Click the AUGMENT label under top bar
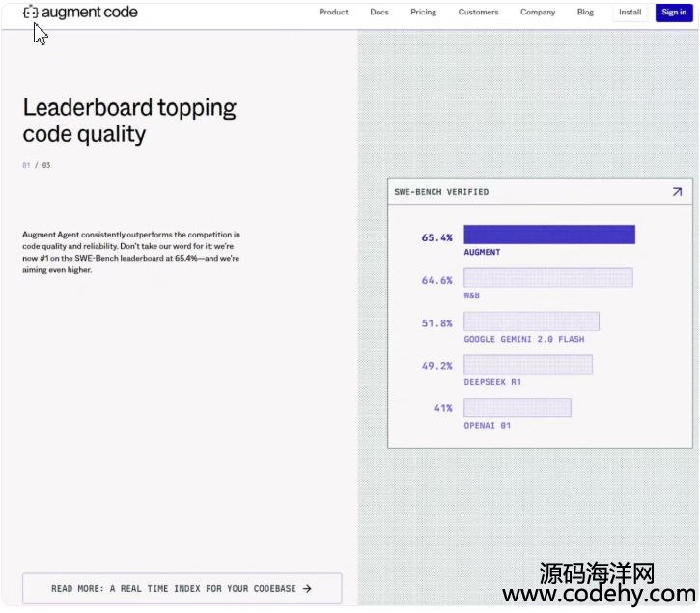 click(482, 252)
